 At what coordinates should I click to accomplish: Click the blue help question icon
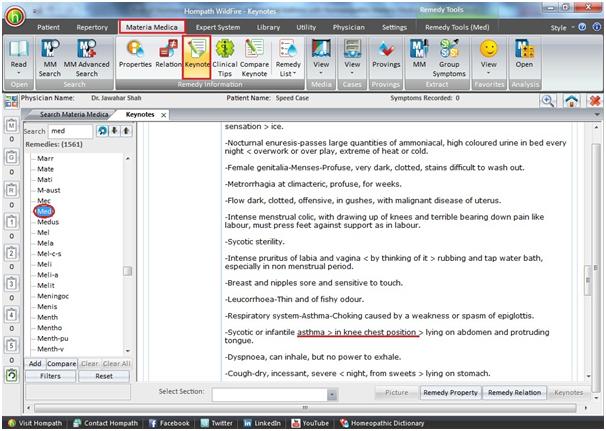pyautogui.click(x=582, y=27)
